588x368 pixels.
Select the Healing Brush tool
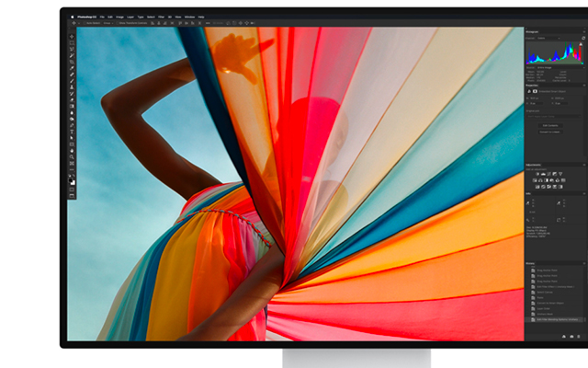point(72,75)
